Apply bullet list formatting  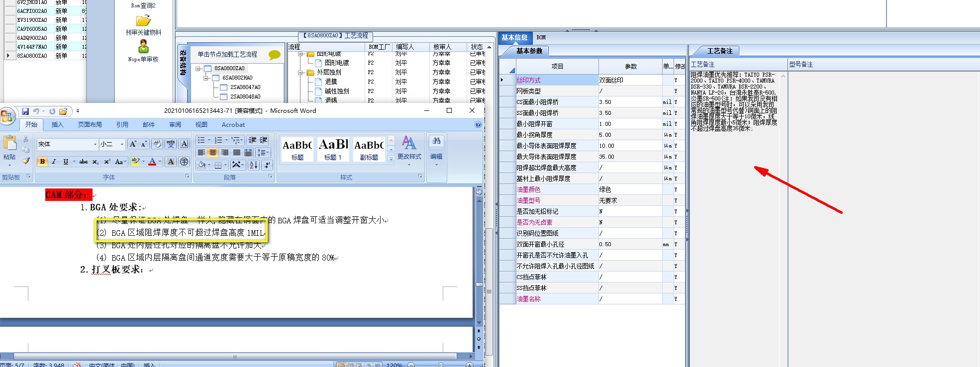point(201,140)
